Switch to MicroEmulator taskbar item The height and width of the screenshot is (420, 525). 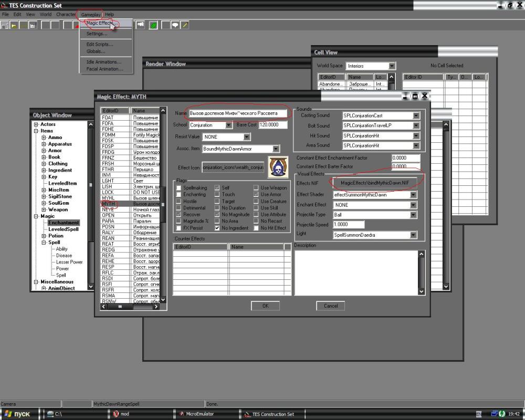[207, 414]
